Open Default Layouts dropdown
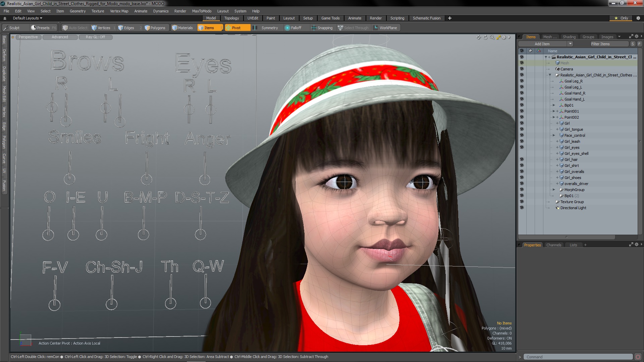The height and width of the screenshot is (362, 644). tap(28, 18)
